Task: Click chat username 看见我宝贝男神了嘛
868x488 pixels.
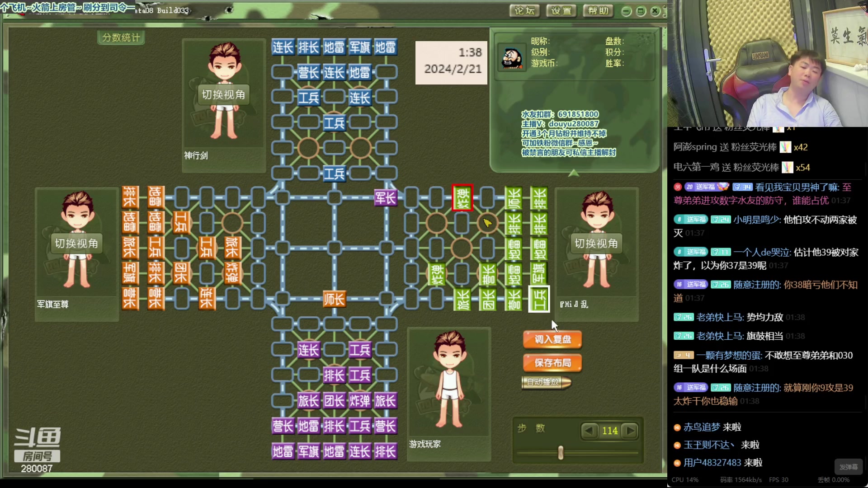Action: [x=797, y=187]
